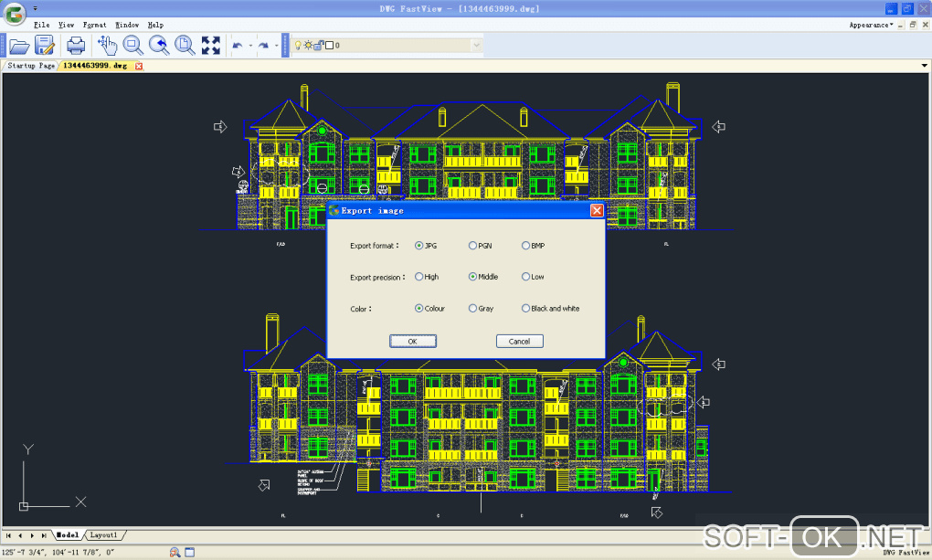
Task: Click the Redo arrow icon
Action: [263, 45]
